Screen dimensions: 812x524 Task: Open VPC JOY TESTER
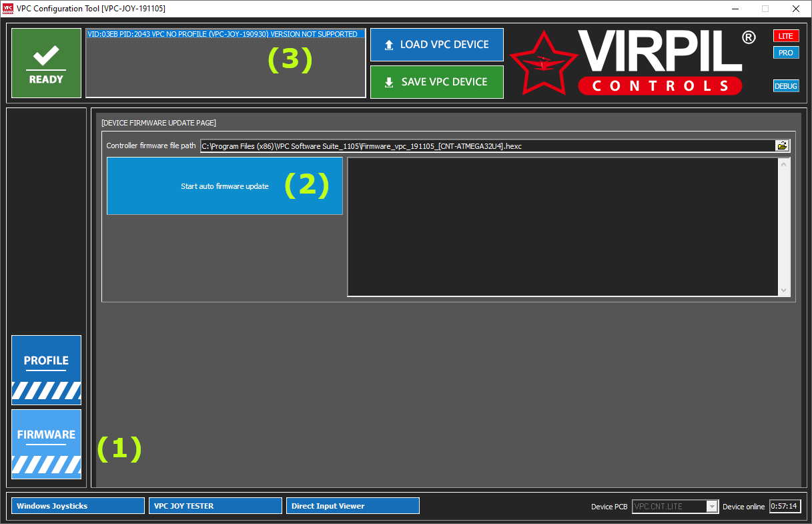point(216,506)
